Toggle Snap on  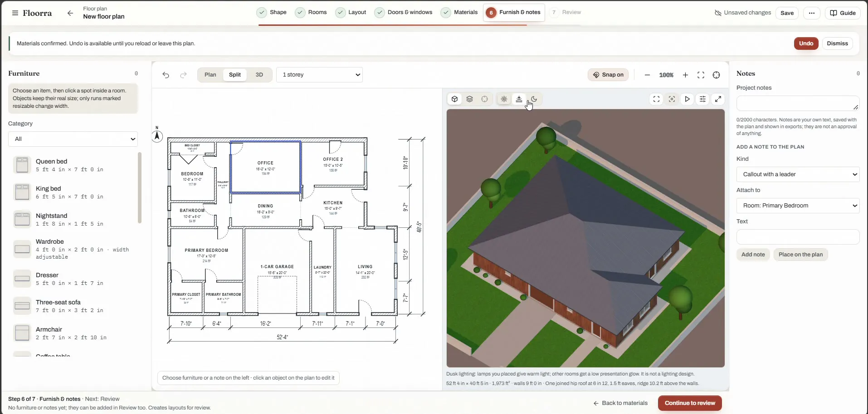coord(608,75)
